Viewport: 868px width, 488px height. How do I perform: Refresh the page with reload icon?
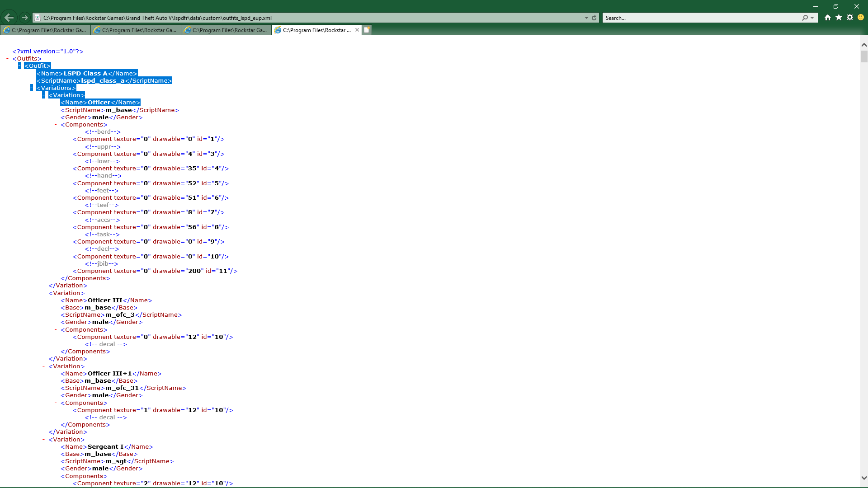click(x=594, y=18)
